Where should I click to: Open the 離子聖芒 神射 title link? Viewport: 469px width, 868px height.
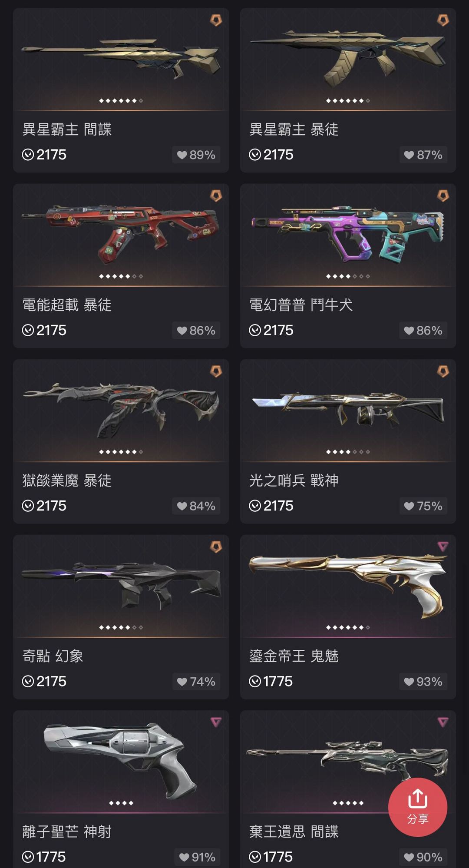pos(67,832)
